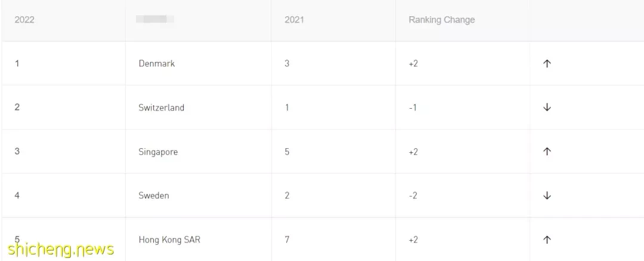Click Switzerland's -1 ranking change value
This screenshot has width=644, height=261.
click(413, 108)
